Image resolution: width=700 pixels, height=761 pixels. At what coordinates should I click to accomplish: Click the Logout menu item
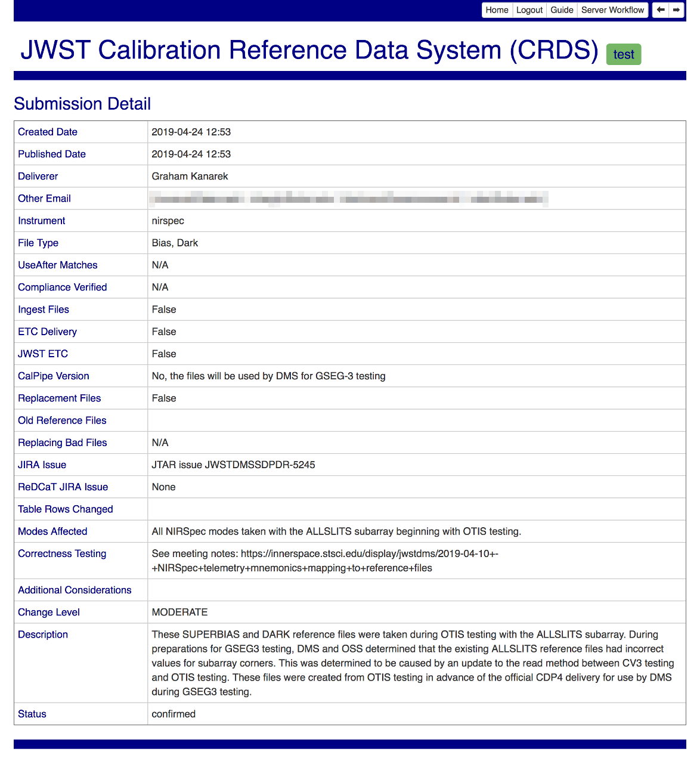[x=529, y=10]
